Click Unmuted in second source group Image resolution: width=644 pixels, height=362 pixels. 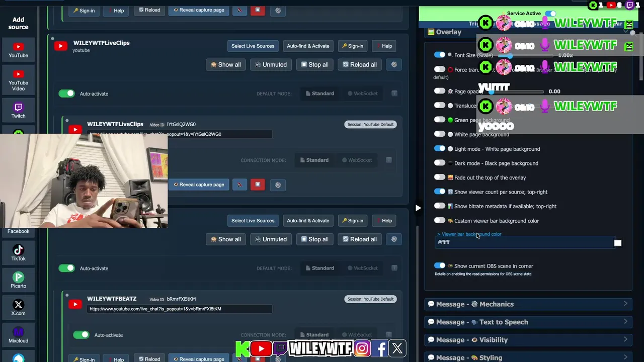coord(271,239)
